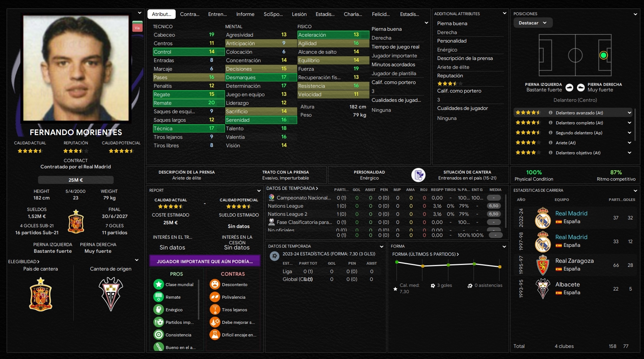Expand the Delantero completo (At) role row
644x359 pixels.
click(x=630, y=123)
